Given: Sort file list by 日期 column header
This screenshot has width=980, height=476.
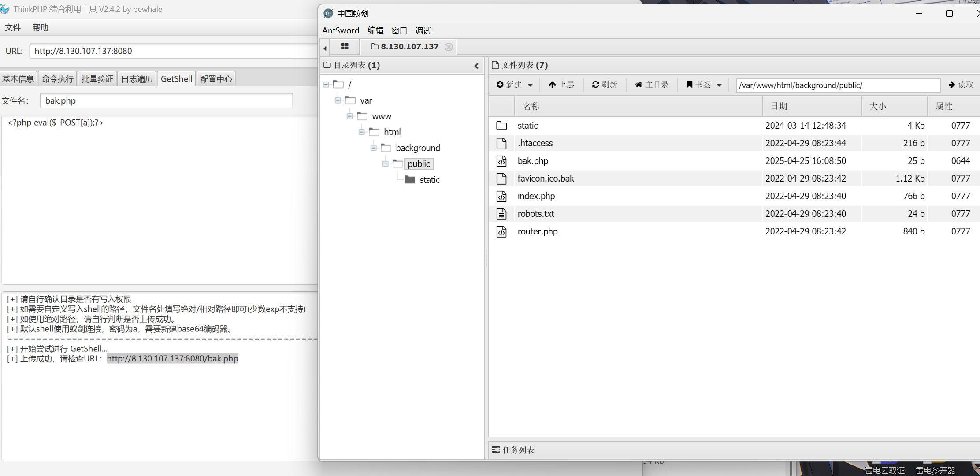Looking at the screenshot, I should click(x=812, y=106).
